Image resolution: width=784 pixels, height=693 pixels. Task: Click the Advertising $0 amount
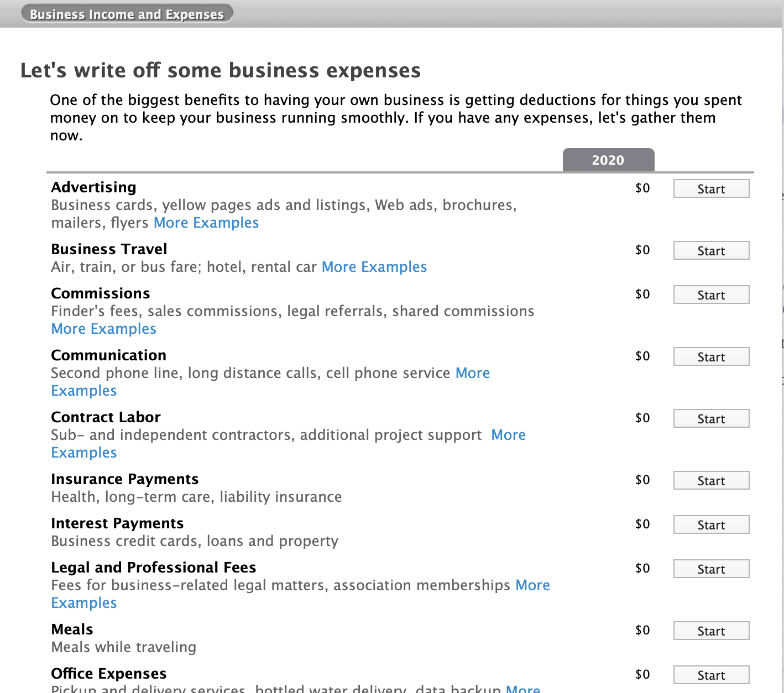(642, 188)
